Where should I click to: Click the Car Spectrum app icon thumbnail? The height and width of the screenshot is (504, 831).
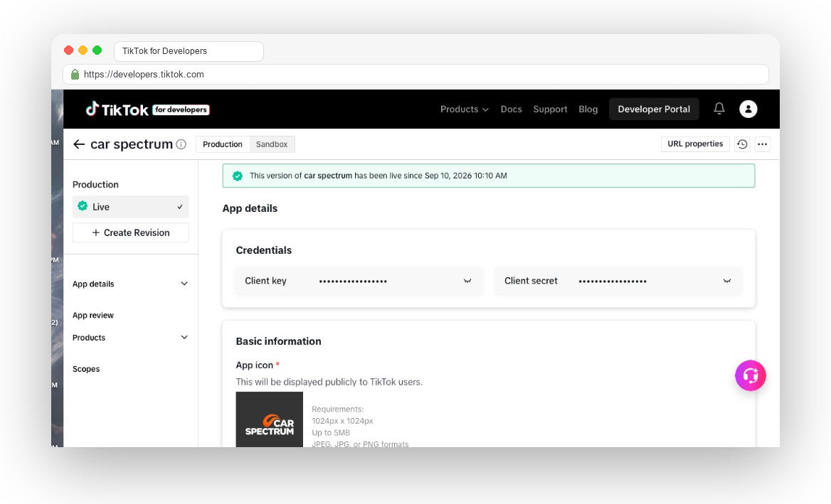pos(269,419)
